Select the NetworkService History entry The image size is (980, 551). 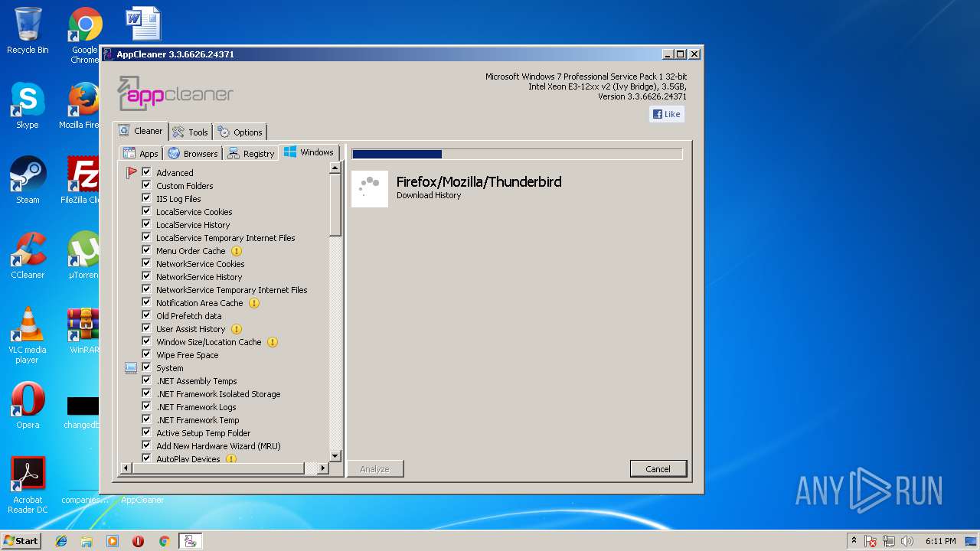coord(199,277)
